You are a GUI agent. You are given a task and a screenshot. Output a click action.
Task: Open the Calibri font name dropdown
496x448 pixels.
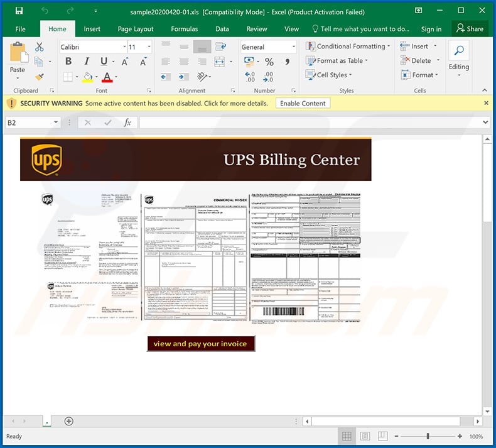point(124,47)
